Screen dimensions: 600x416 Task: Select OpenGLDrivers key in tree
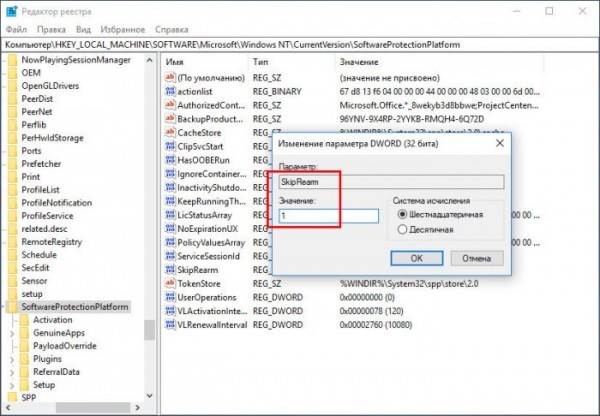50,86
